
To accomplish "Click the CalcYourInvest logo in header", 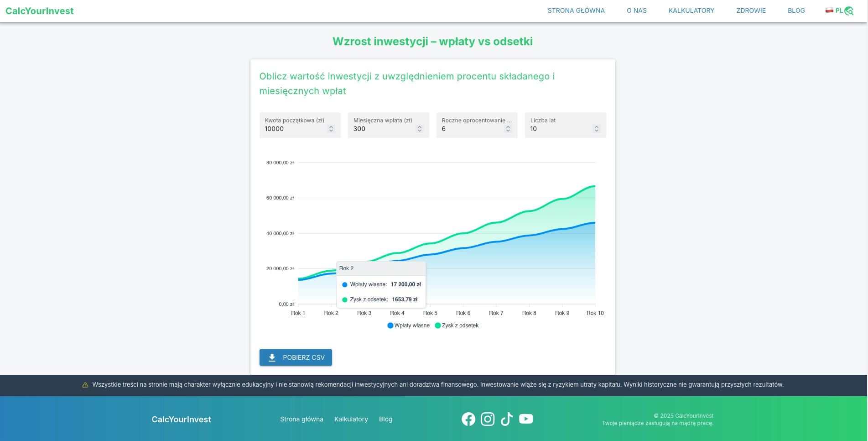I will (x=40, y=11).
